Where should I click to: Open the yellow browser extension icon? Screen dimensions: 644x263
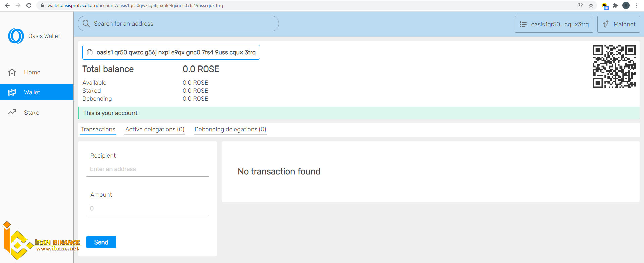click(x=605, y=6)
